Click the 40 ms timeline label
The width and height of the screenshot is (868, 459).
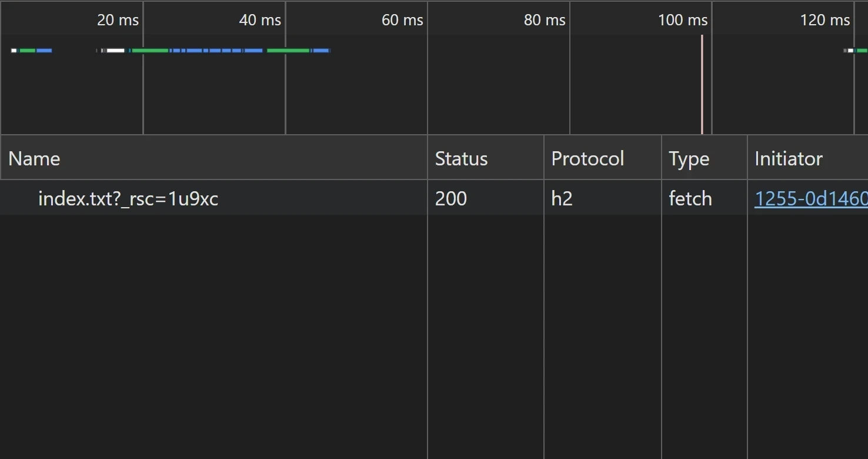(260, 20)
